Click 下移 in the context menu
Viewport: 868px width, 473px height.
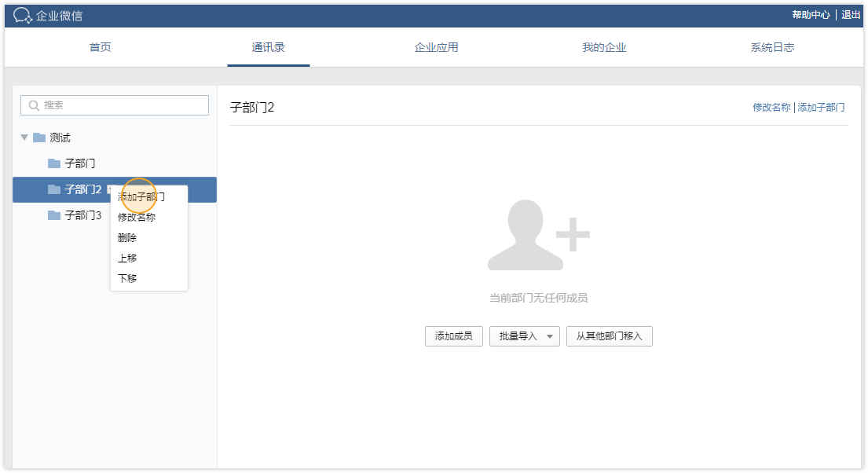click(127, 278)
